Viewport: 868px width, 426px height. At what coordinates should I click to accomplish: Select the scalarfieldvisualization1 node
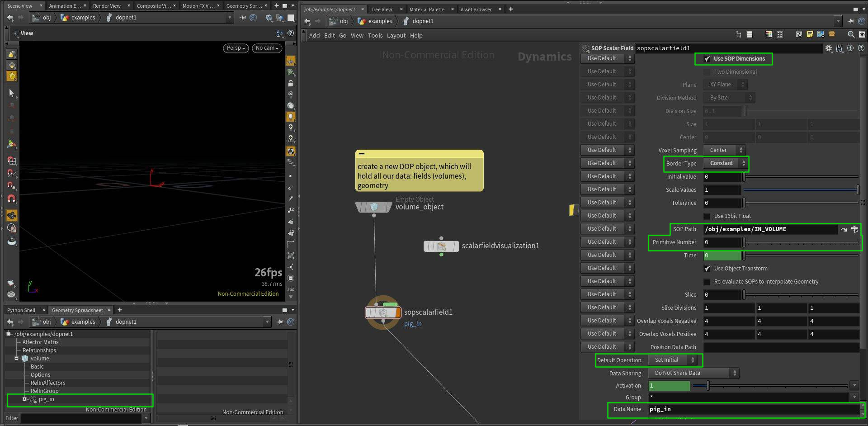pos(441,246)
